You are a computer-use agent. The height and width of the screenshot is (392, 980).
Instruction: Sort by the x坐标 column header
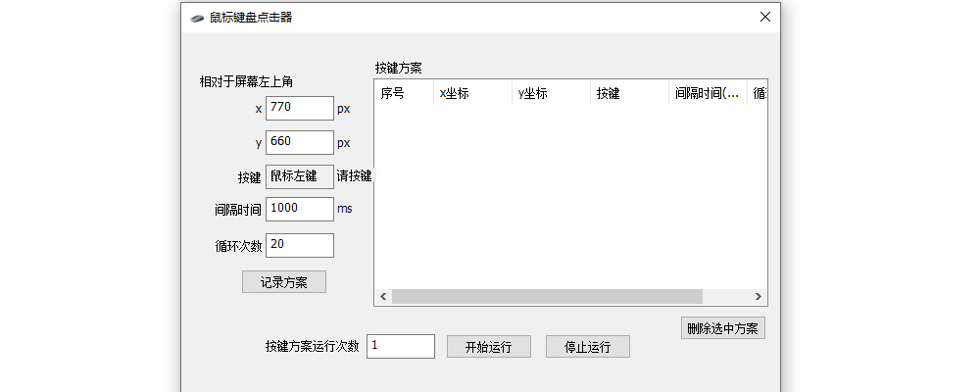tap(472, 94)
